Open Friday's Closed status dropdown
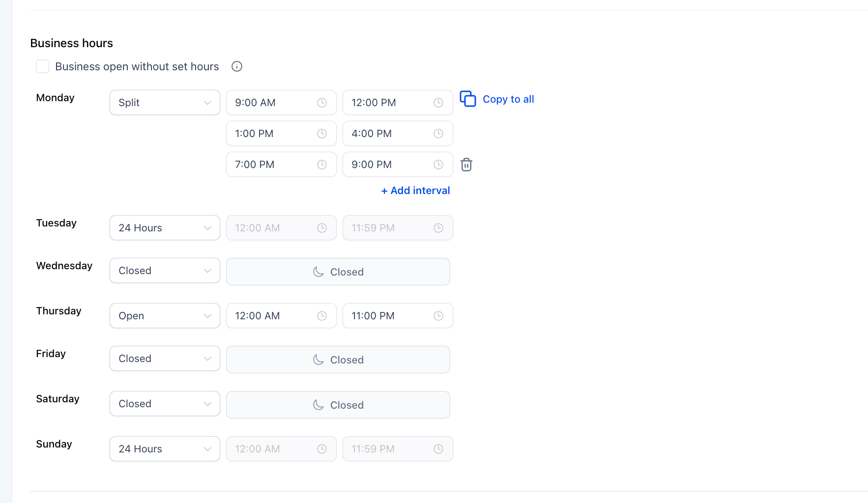 click(x=165, y=359)
